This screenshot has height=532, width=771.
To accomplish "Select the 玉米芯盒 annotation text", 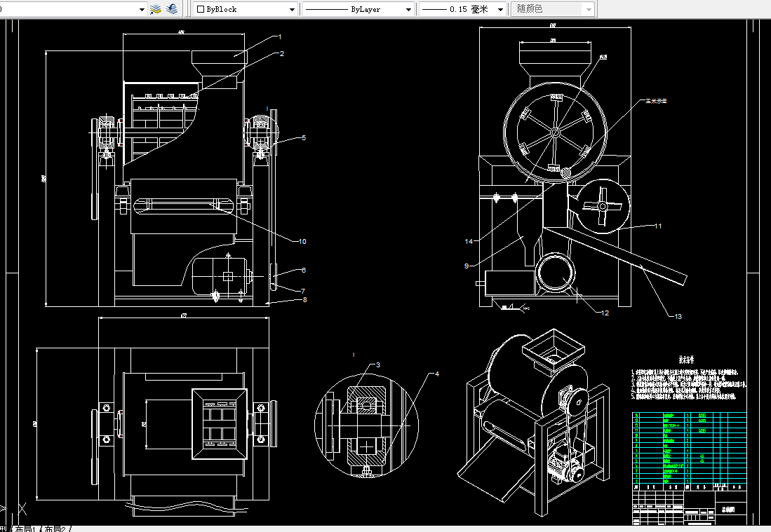I will click(x=657, y=101).
